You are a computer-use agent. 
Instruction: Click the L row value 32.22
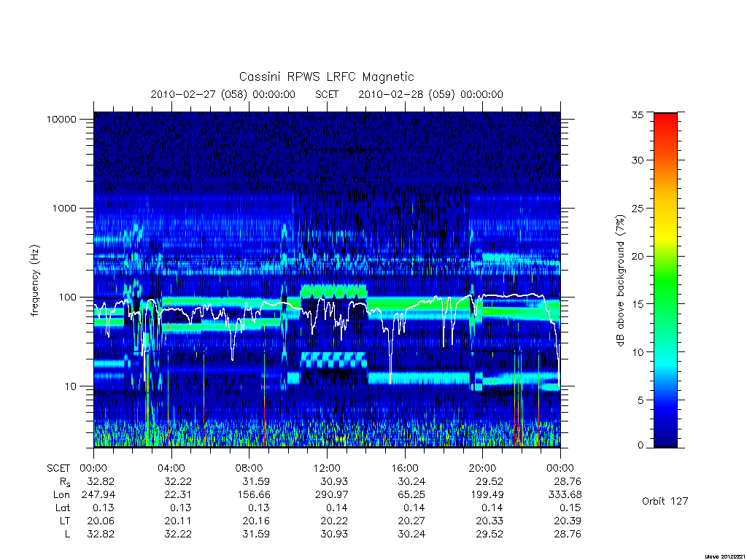178,534
